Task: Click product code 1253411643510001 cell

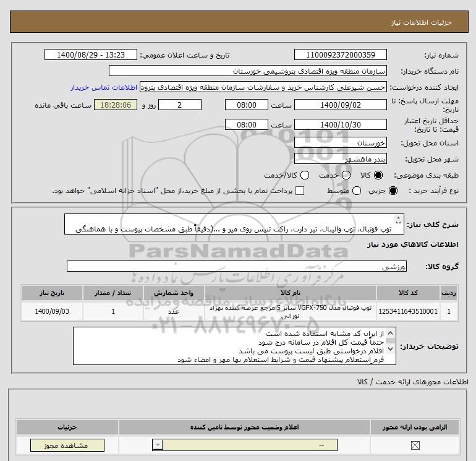Action: click(408, 311)
